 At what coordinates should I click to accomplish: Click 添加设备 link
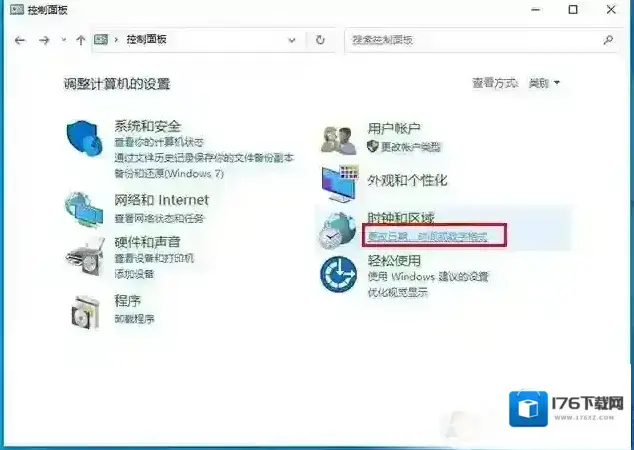point(134,274)
